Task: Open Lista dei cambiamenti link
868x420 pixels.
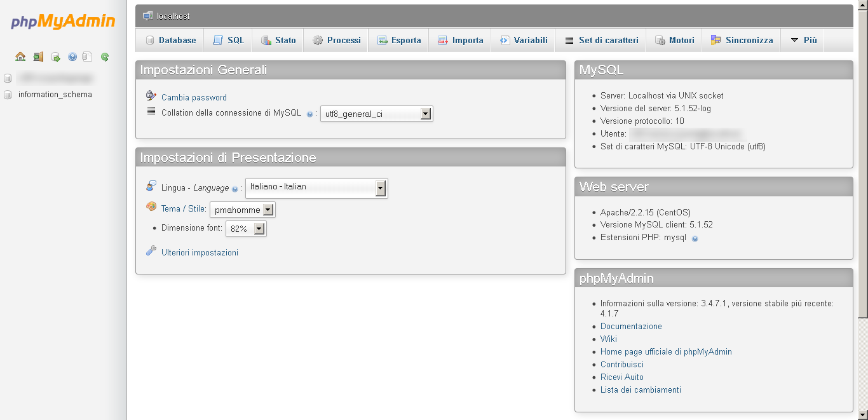Action: (x=641, y=390)
